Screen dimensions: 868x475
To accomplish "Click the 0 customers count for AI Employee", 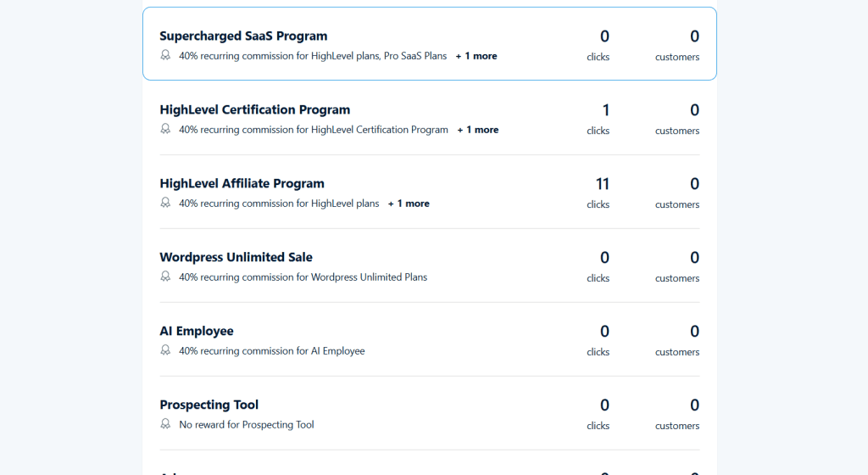I will point(694,331).
